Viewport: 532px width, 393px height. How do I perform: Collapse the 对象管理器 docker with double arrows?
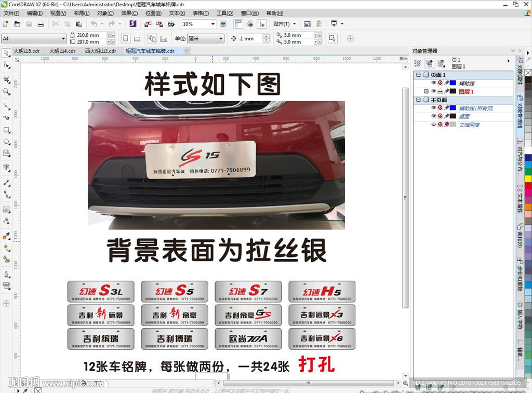pyautogui.click(x=513, y=51)
